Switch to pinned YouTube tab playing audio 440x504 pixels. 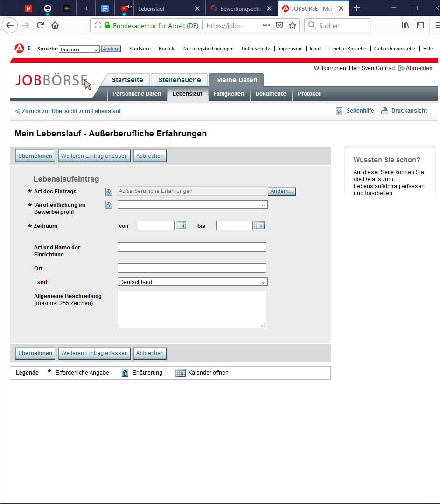[125, 8]
